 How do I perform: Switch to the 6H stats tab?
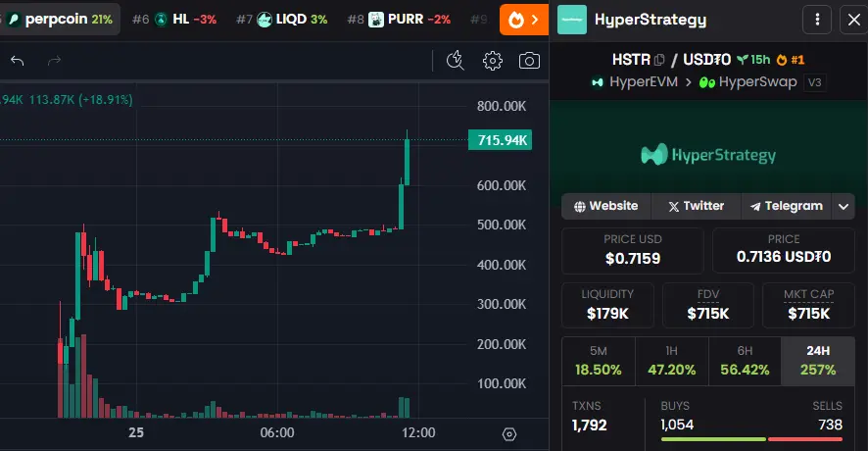(x=745, y=361)
